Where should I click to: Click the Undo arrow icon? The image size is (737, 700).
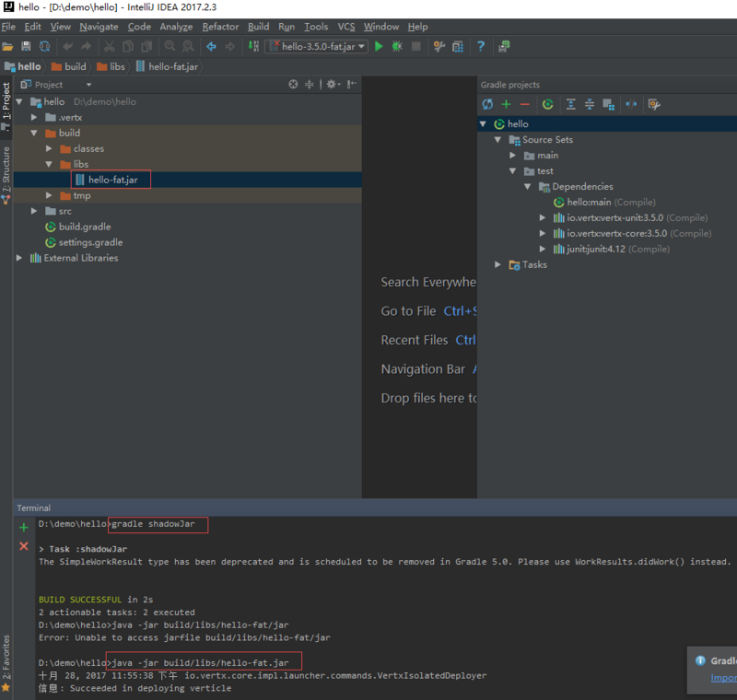(68, 46)
